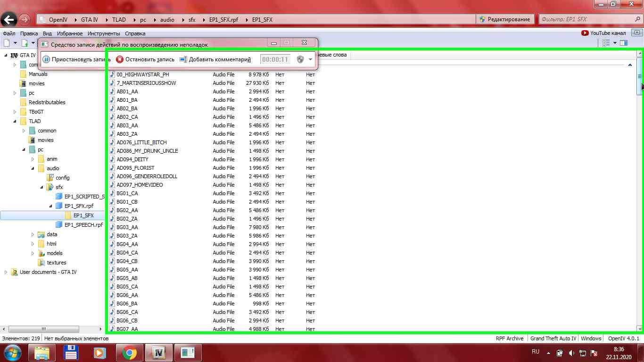This screenshot has width=644, height=362.
Task: Open the Избранное menu
Action: (70, 33)
